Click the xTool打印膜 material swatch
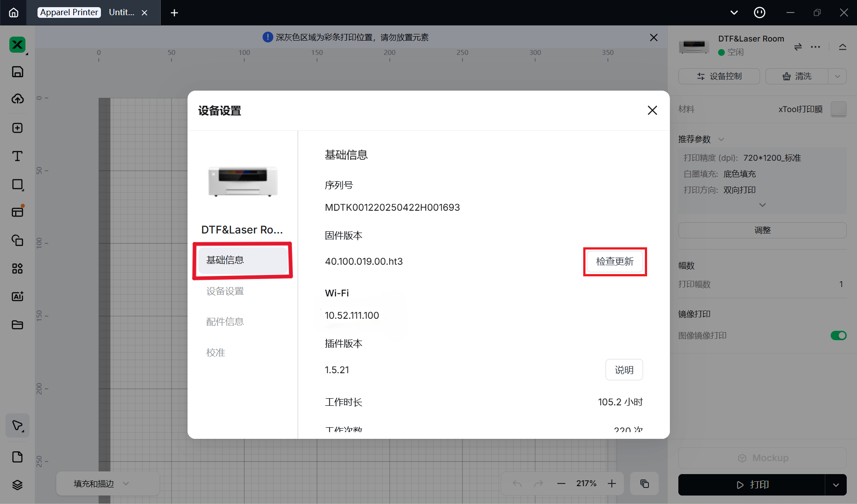 click(838, 109)
